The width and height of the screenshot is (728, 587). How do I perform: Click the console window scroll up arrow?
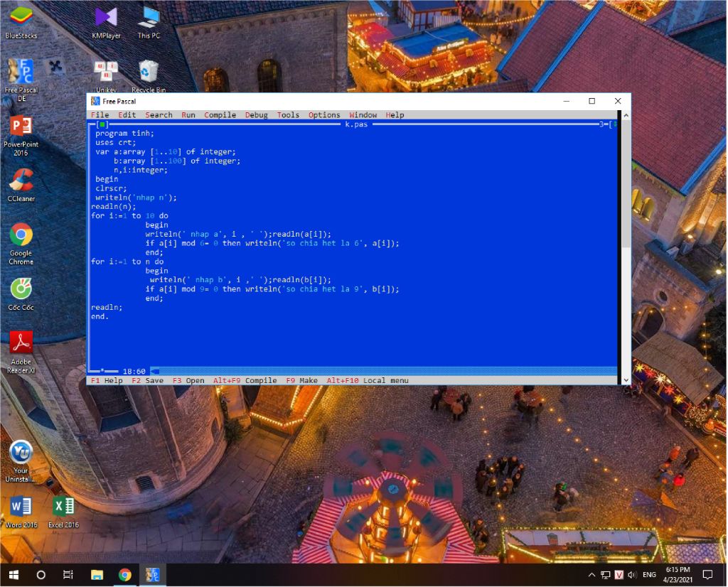(626, 115)
